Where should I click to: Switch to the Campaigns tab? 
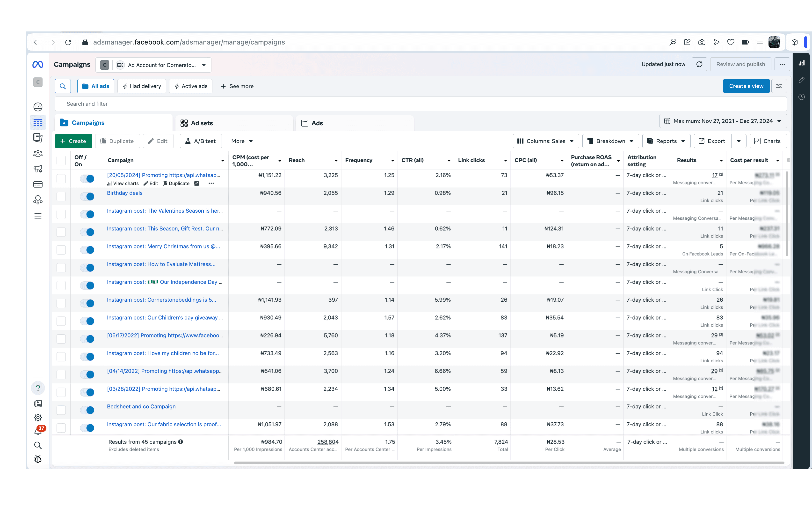(114, 123)
